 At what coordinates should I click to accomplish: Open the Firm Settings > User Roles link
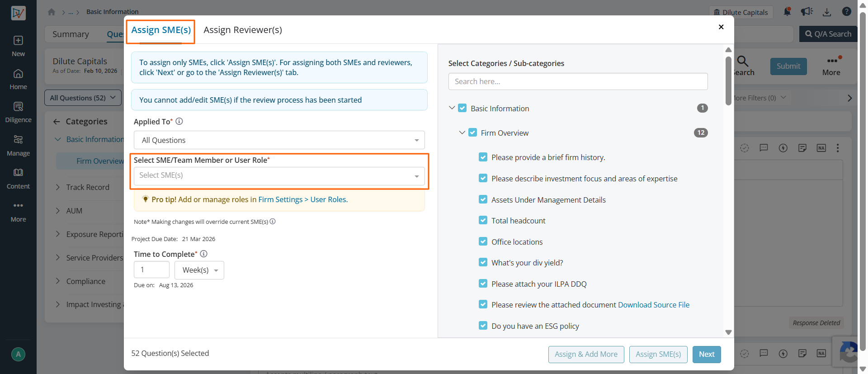[x=303, y=199]
